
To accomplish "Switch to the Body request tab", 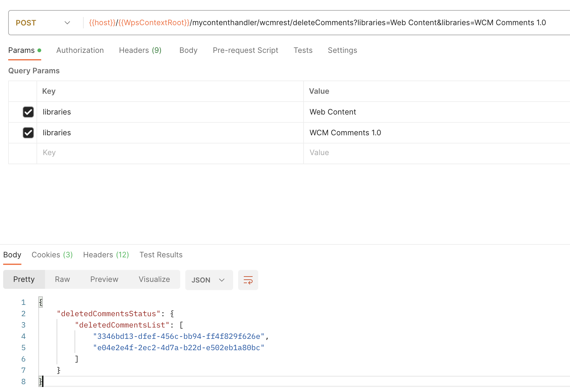I will click(x=188, y=50).
